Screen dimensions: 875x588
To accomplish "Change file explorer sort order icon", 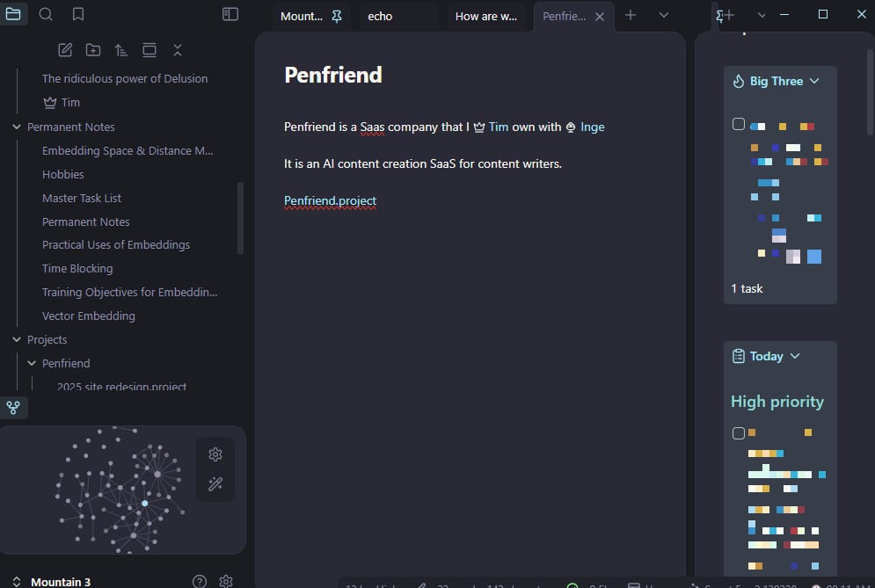I will pos(121,50).
